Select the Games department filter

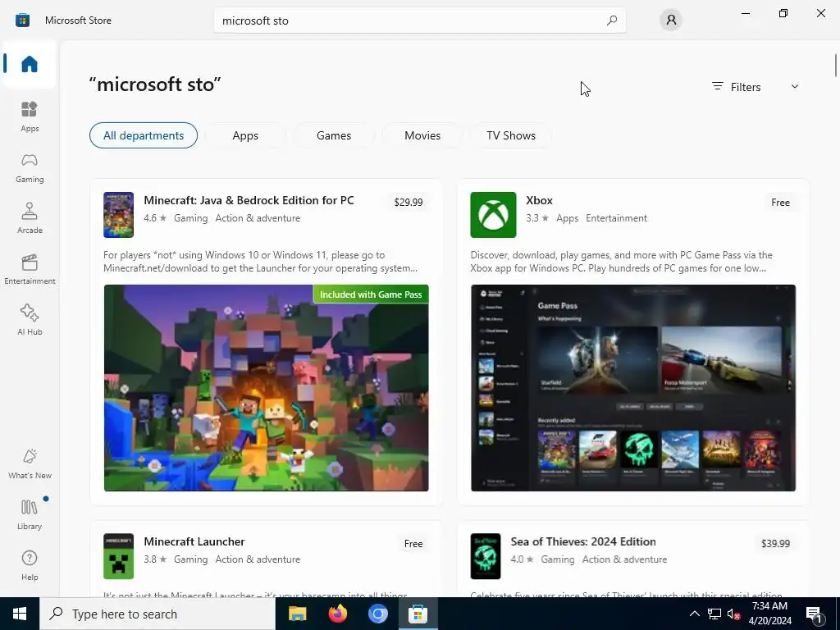click(334, 135)
